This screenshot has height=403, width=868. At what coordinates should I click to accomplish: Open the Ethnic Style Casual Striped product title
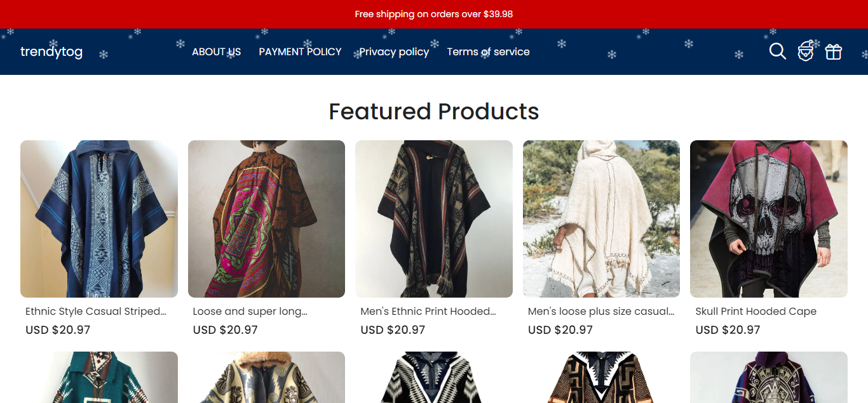click(x=96, y=312)
